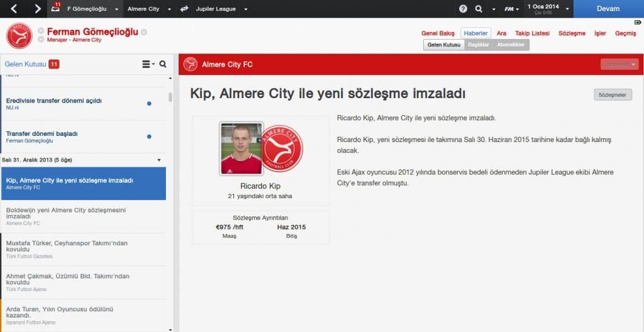Viewport: 644px width, 332px height.
Task: Click the transfers swap arrows icon
Action: 184,9
